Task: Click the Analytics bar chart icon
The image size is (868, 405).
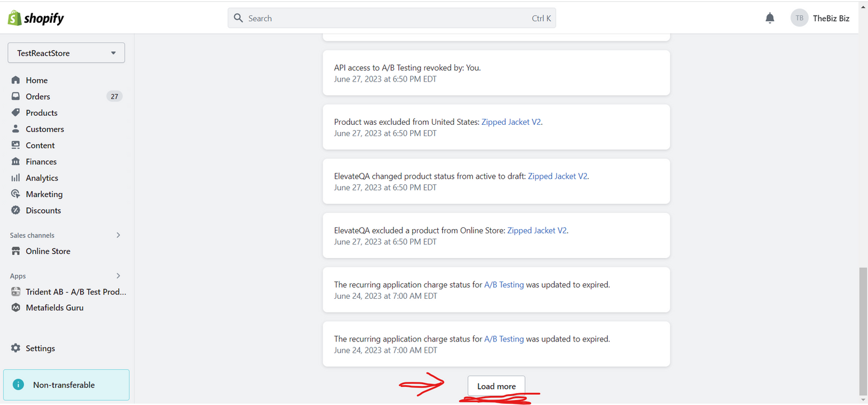Action: pyautogui.click(x=16, y=178)
